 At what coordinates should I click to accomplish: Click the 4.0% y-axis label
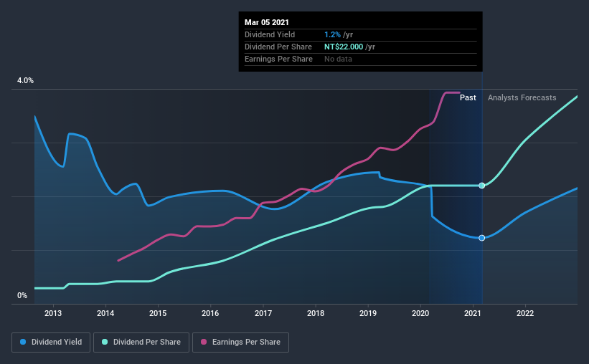(x=25, y=81)
